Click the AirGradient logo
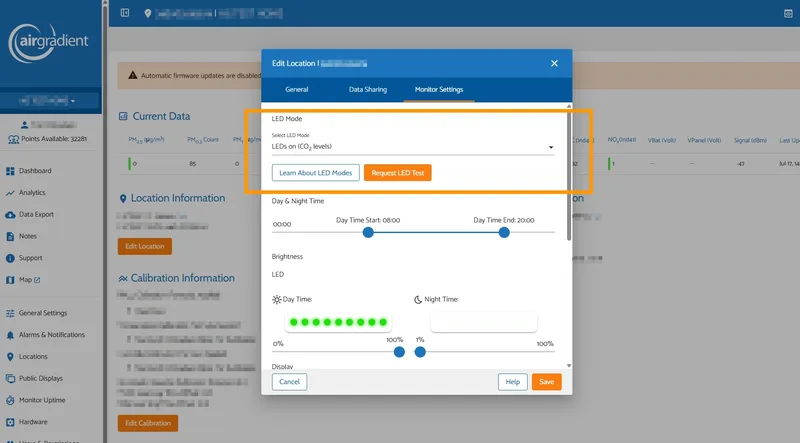 [x=48, y=43]
